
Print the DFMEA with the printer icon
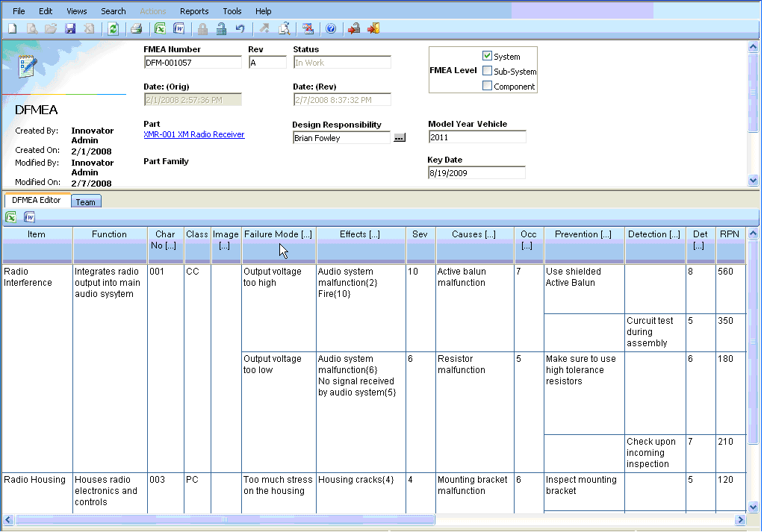click(137, 28)
